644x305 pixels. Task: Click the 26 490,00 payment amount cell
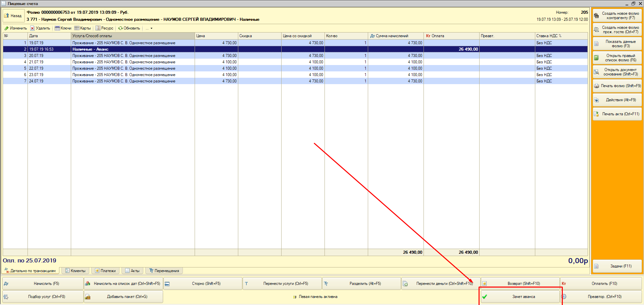click(x=452, y=49)
